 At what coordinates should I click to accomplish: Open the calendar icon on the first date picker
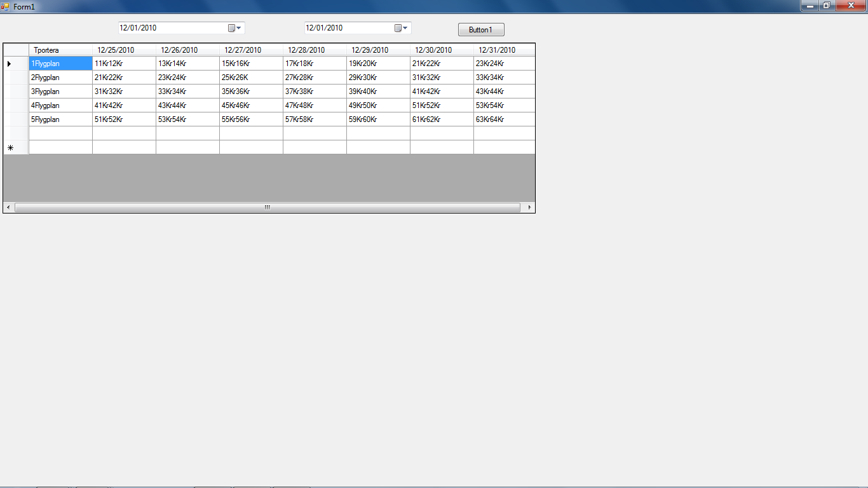pos(232,27)
